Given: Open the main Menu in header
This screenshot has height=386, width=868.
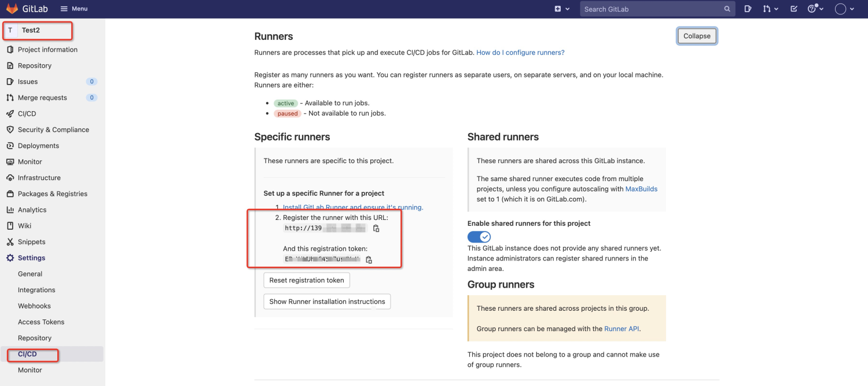Looking at the screenshot, I should (74, 9).
